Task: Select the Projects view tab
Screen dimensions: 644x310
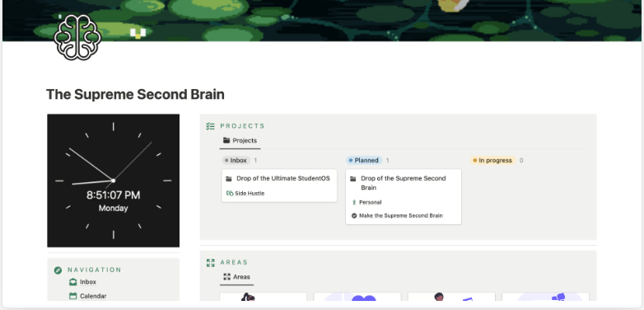Action: pos(240,141)
